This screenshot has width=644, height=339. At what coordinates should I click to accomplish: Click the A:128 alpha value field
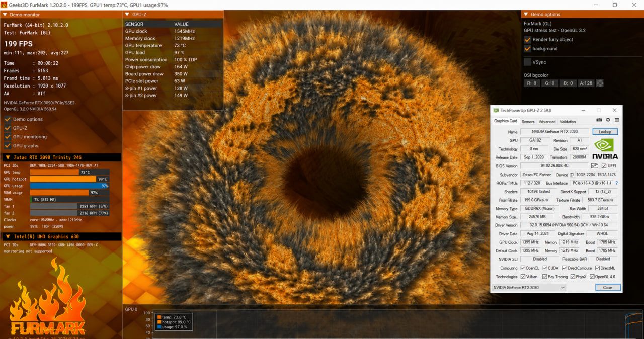point(586,83)
